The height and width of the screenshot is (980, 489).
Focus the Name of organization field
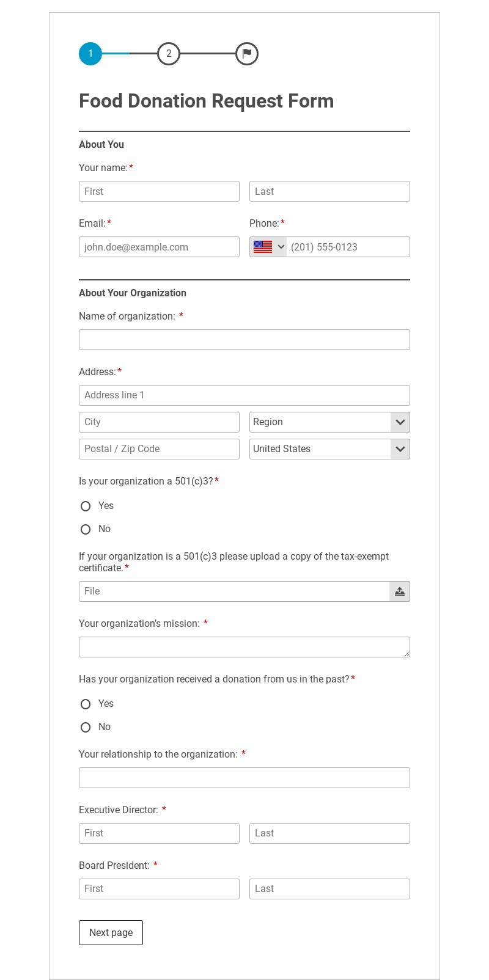[244, 340]
